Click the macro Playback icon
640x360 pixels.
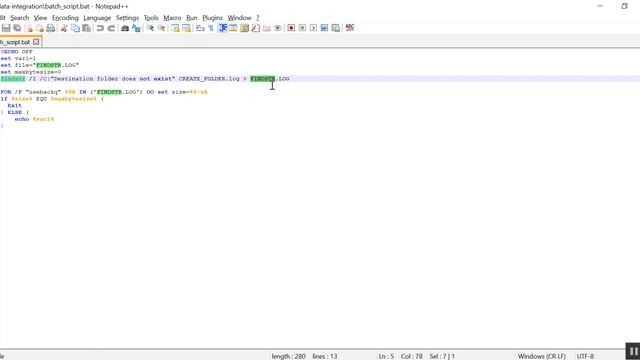point(313,28)
